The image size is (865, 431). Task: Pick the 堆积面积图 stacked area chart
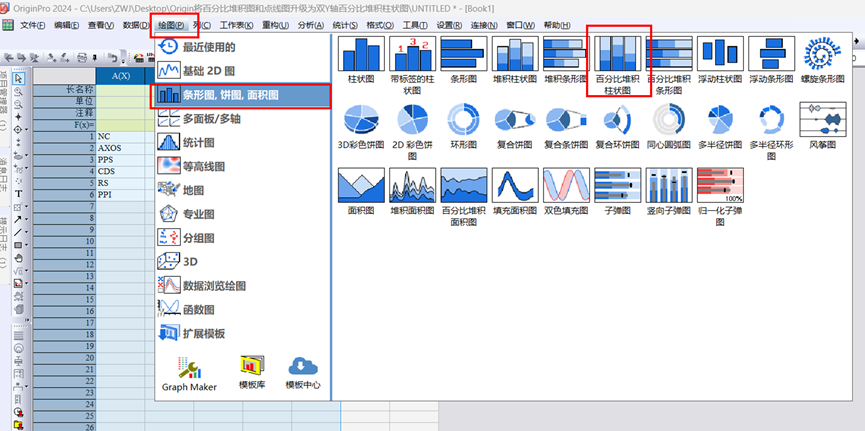pyautogui.click(x=412, y=192)
